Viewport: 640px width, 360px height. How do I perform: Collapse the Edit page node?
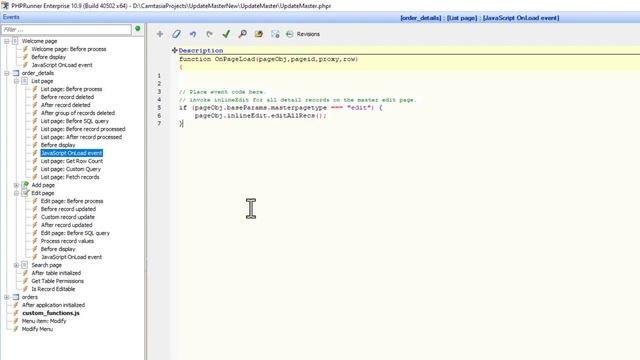16,193
